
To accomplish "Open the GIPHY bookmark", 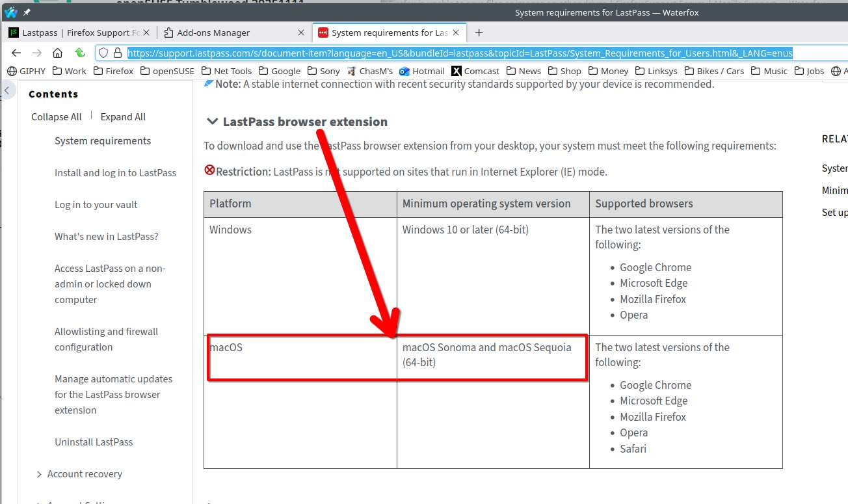I will (x=27, y=71).
